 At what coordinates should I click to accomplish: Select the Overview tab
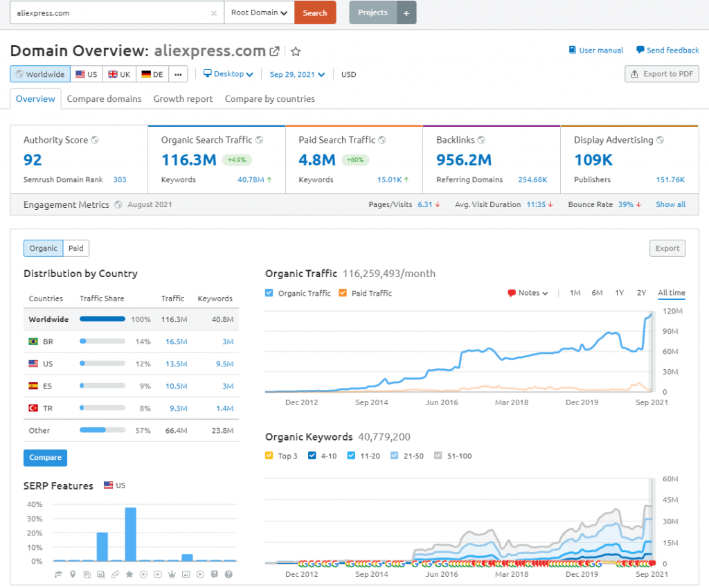coord(35,98)
